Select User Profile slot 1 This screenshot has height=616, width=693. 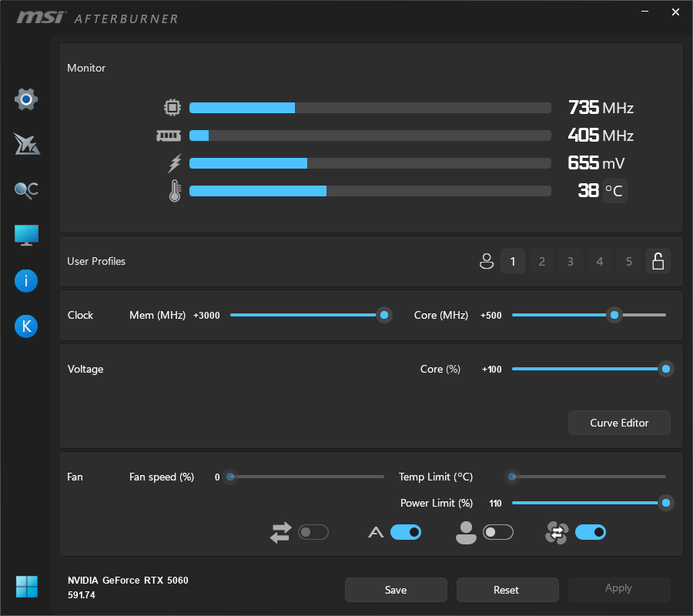513,261
